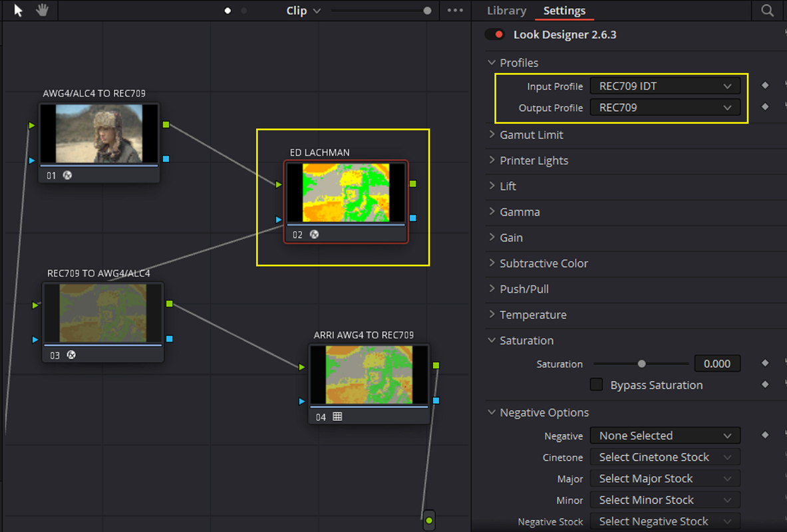Click the LUT grid icon on node 04

tap(337, 416)
